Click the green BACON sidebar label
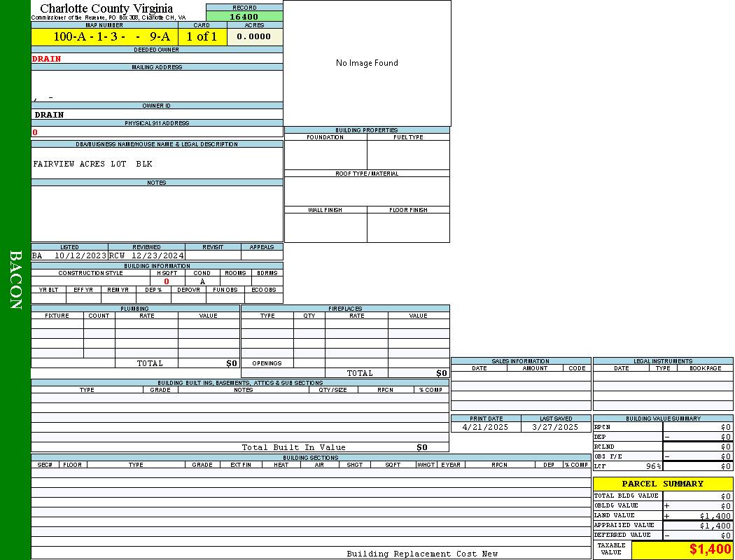 coord(15,280)
